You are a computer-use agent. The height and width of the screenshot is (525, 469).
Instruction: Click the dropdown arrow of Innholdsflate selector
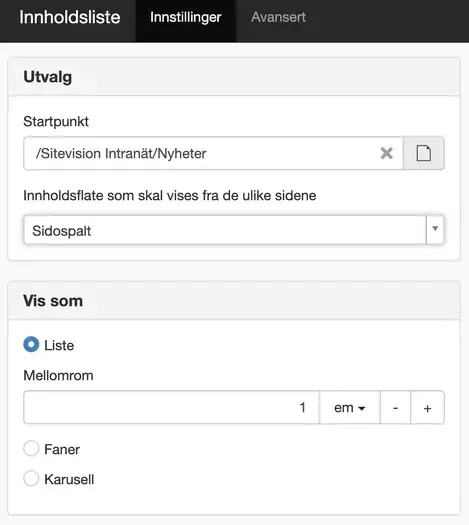(x=435, y=229)
